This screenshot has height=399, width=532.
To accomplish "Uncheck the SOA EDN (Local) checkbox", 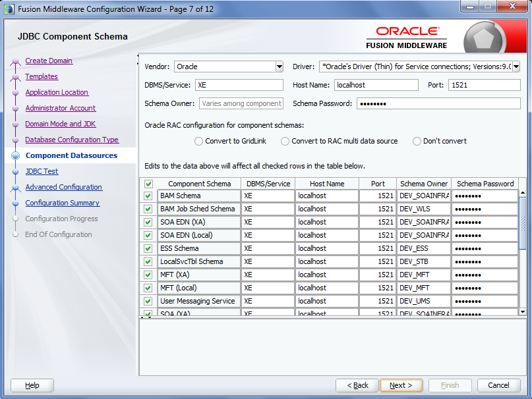I will click(x=148, y=235).
